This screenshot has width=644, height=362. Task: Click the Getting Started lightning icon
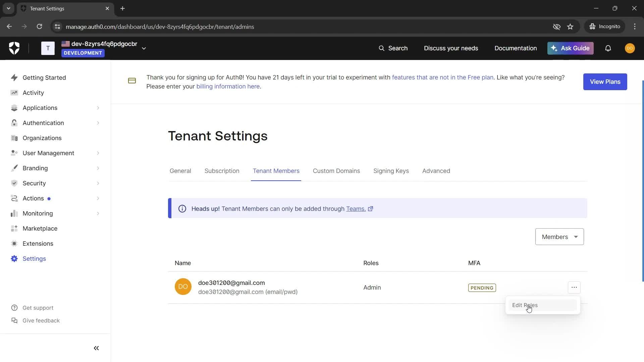coord(14,77)
